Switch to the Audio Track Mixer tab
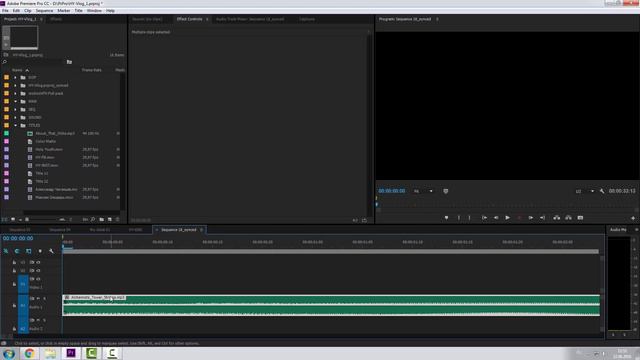 (250, 19)
